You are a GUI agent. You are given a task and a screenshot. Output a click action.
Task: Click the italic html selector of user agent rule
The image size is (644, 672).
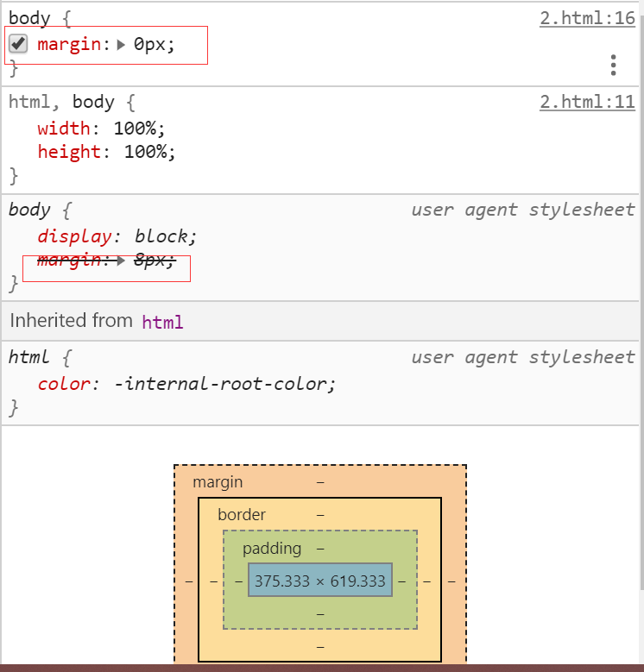point(28,357)
